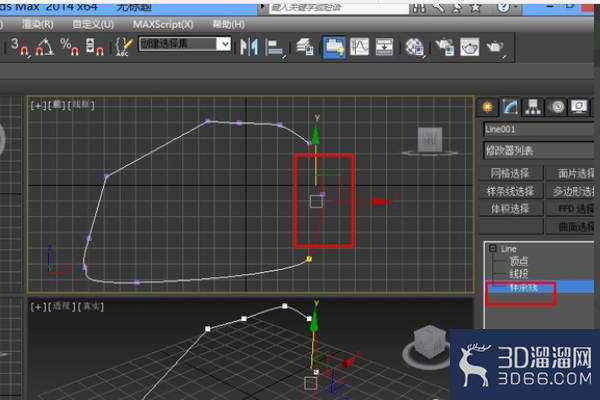Viewport: 600px width, 400px height.
Task: Toggle the Spinner Snap button
Action: pyautogui.click(x=95, y=47)
